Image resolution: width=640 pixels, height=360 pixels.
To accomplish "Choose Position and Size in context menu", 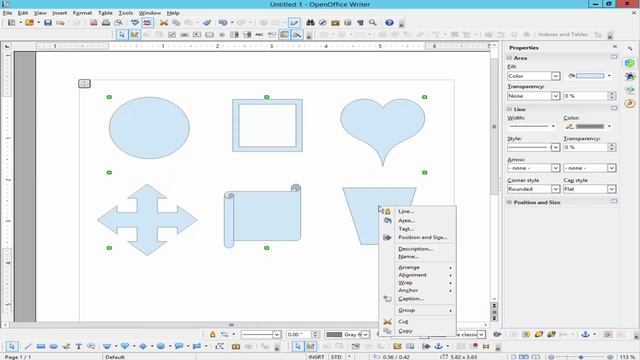I will [423, 237].
